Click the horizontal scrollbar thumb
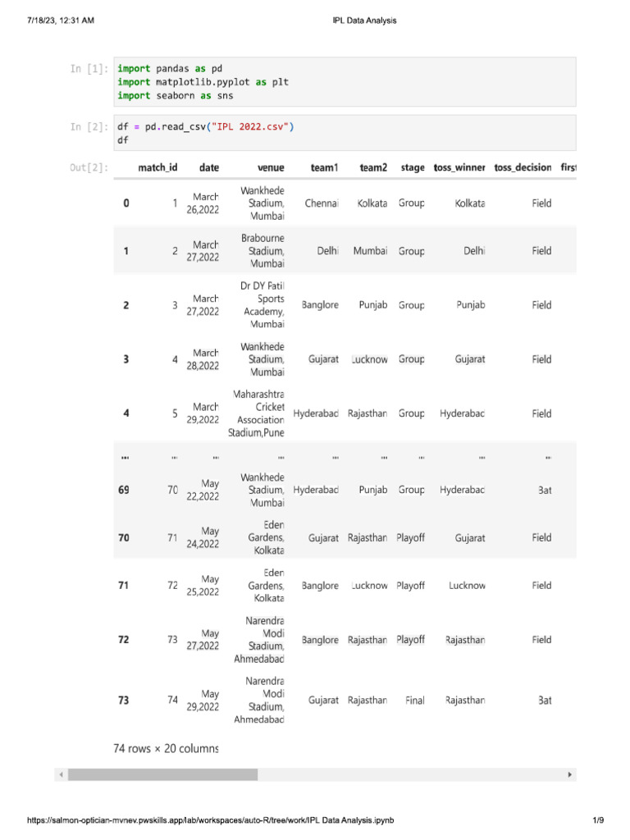Screen dimensions: 630x840 click(x=163, y=774)
